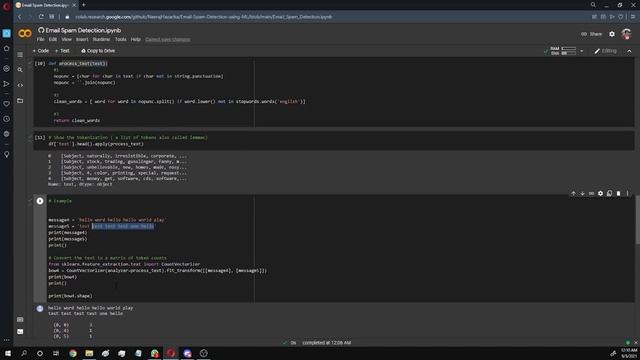Open more cell actions menu

click(628, 193)
